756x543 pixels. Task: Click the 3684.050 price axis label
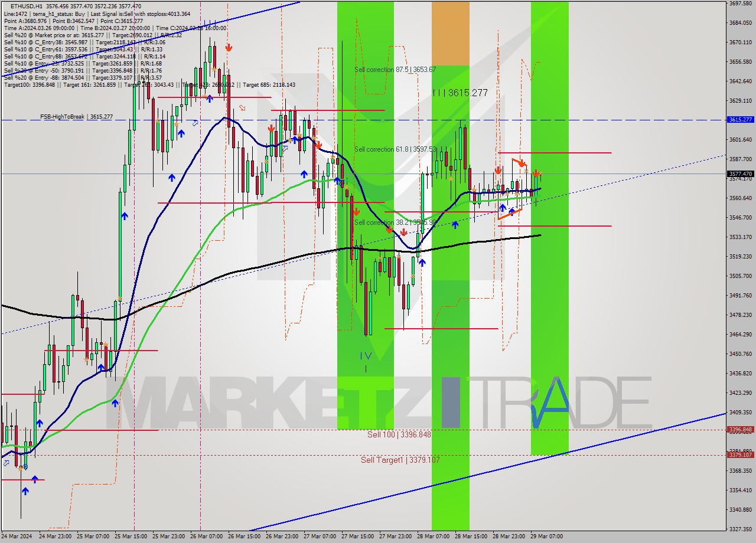(x=740, y=23)
